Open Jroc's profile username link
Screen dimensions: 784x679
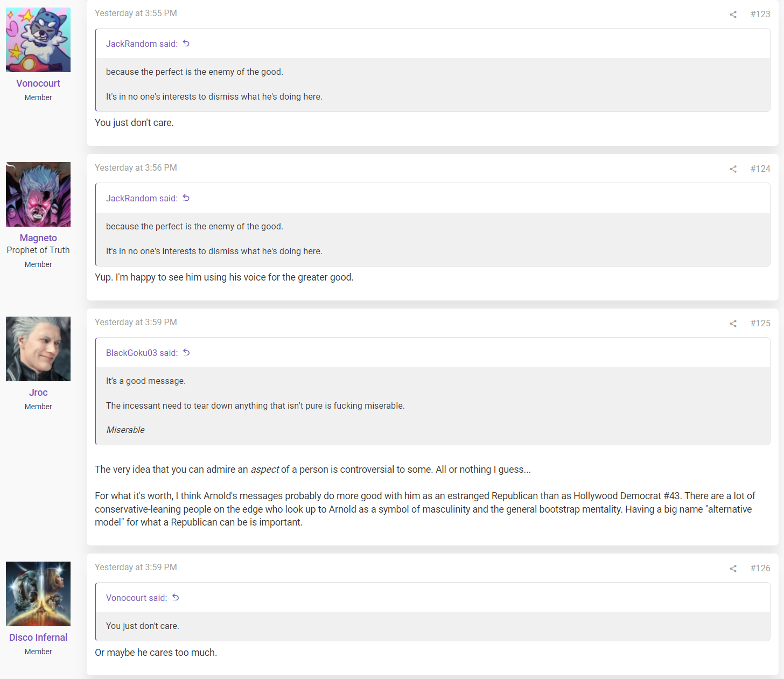click(38, 393)
